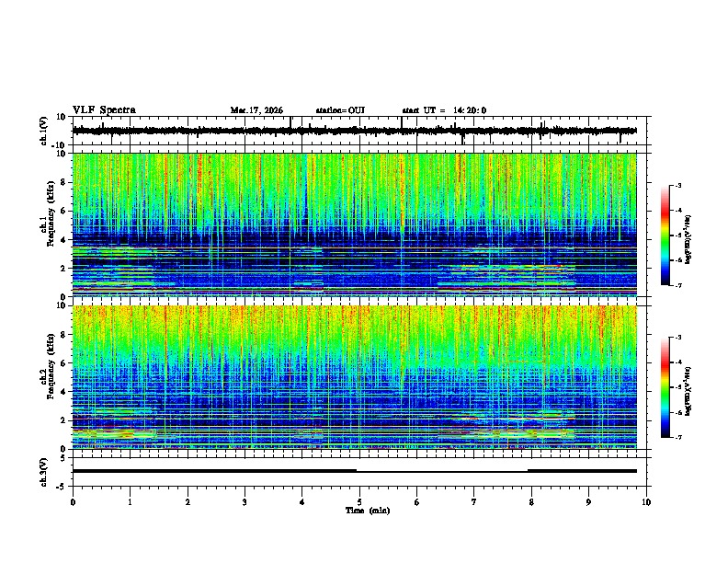728x563 pixels.
Task: Select the date text "Mar.17, 2026"
Action: pyautogui.click(x=256, y=110)
